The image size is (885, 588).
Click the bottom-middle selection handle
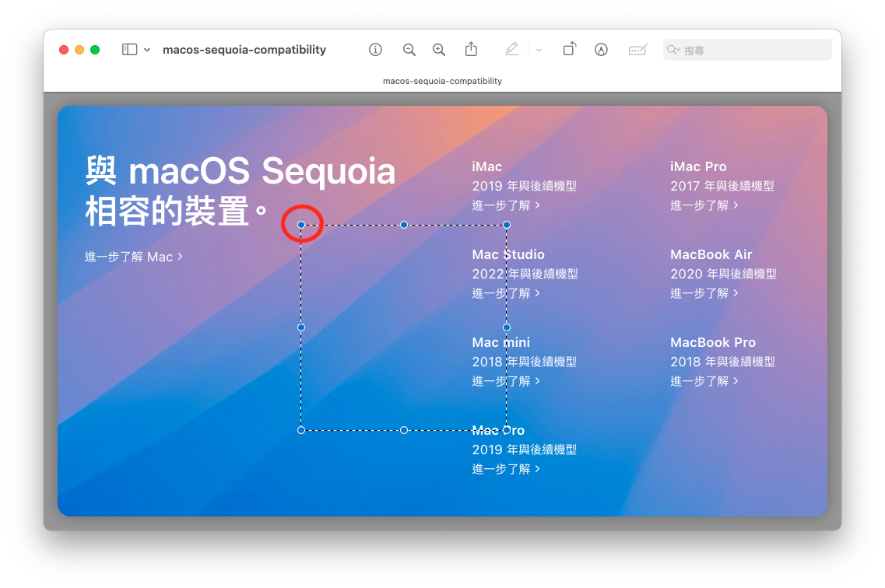(404, 430)
